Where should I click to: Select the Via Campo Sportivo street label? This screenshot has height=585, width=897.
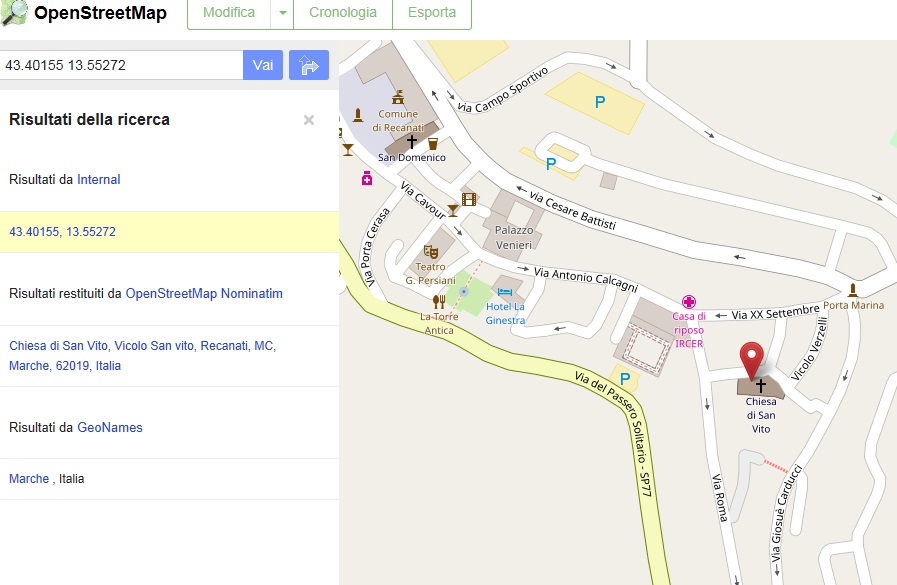[503, 89]
